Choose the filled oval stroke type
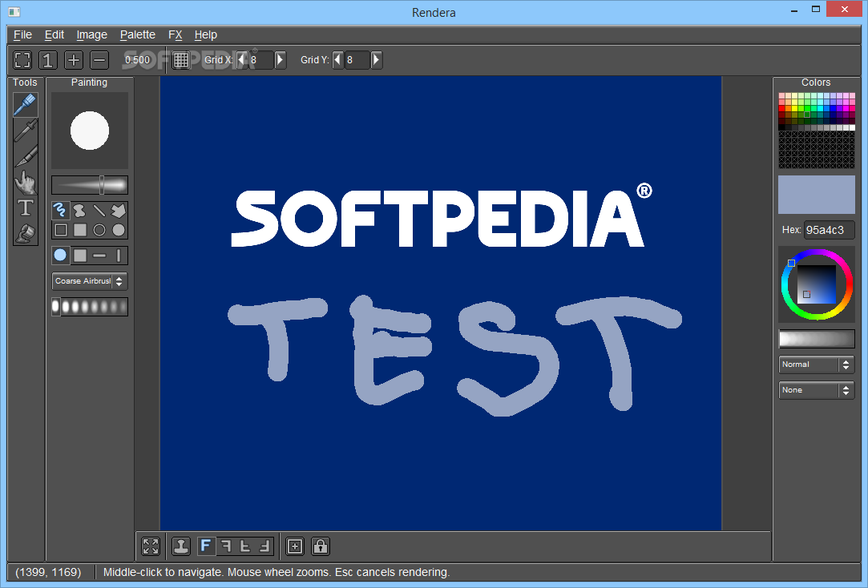This screenshot has height=588, width=868. (119, 230)
